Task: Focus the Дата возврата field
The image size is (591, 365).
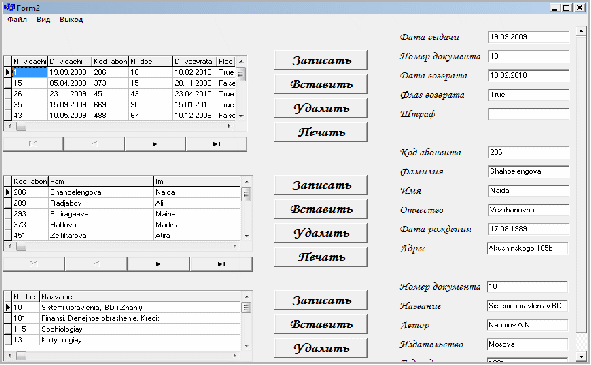Action: pos(528,75)
